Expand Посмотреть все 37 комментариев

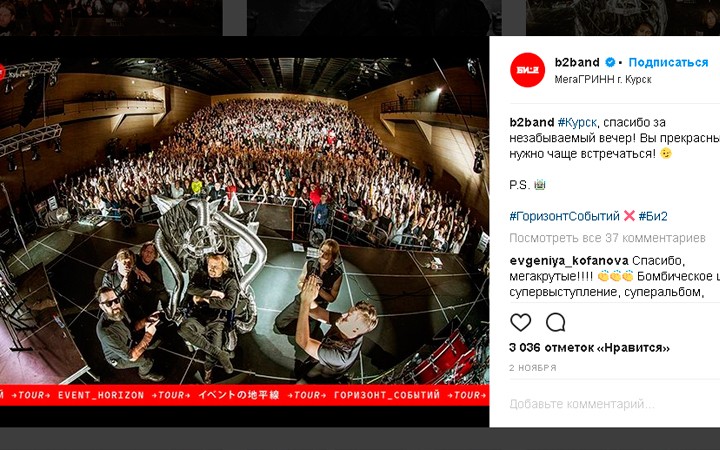[607, 238]
